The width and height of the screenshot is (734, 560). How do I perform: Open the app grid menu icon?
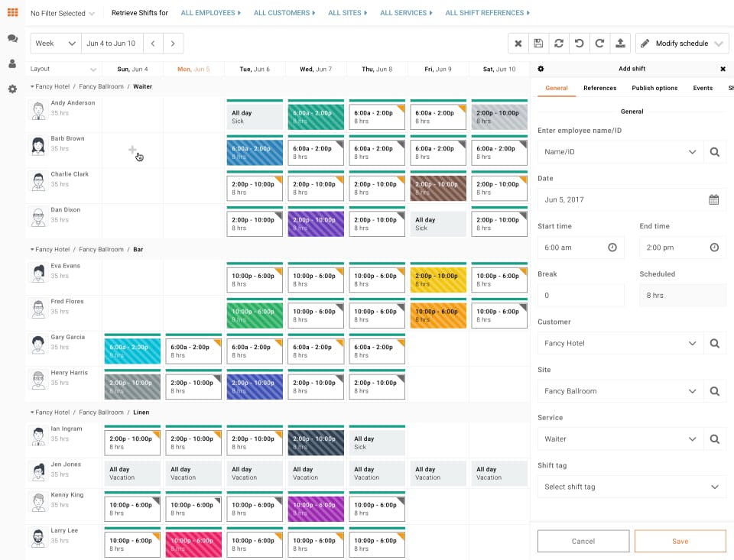click(x=13, y=13)
